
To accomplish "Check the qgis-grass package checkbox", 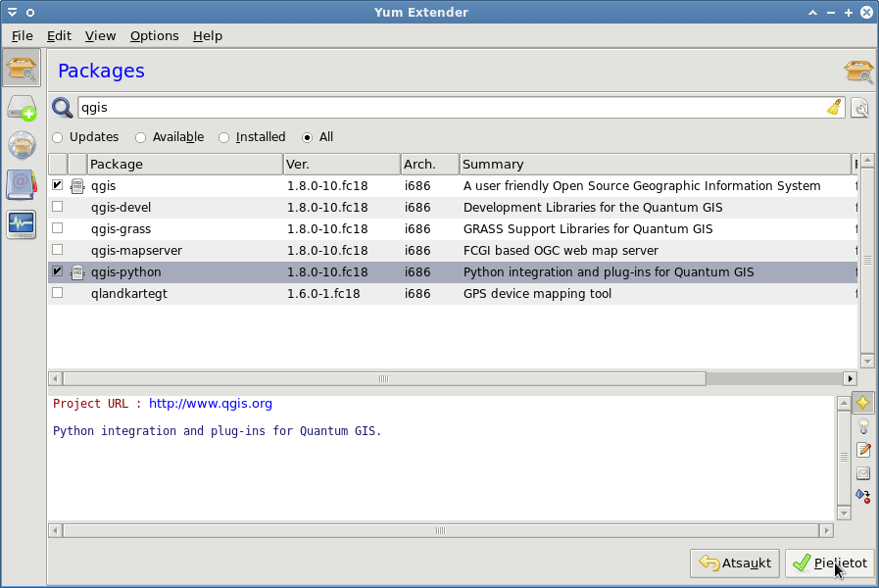I will (57, 228).
